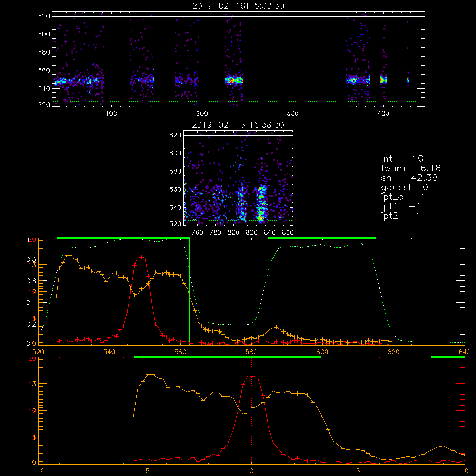476x476 pixels.
Task: Click the thick green bar at the bottom plot's right edge
Action: 448,357
